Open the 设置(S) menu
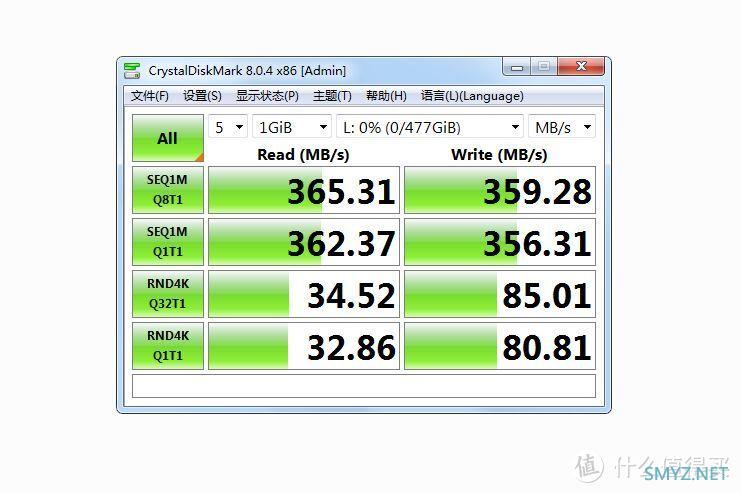This screenshot has height=493, width=741. point(202,96)
